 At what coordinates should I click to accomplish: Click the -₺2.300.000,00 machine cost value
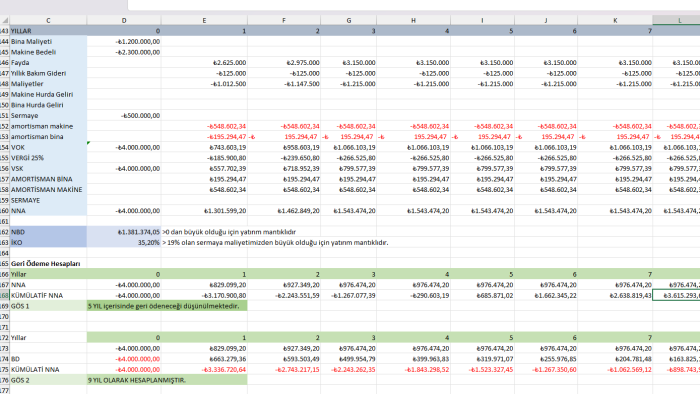124,52
